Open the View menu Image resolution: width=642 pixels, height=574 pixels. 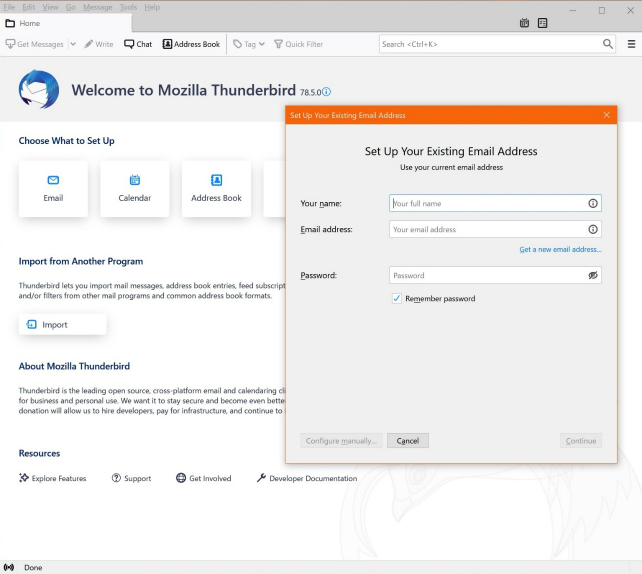(x=50, y=7)
